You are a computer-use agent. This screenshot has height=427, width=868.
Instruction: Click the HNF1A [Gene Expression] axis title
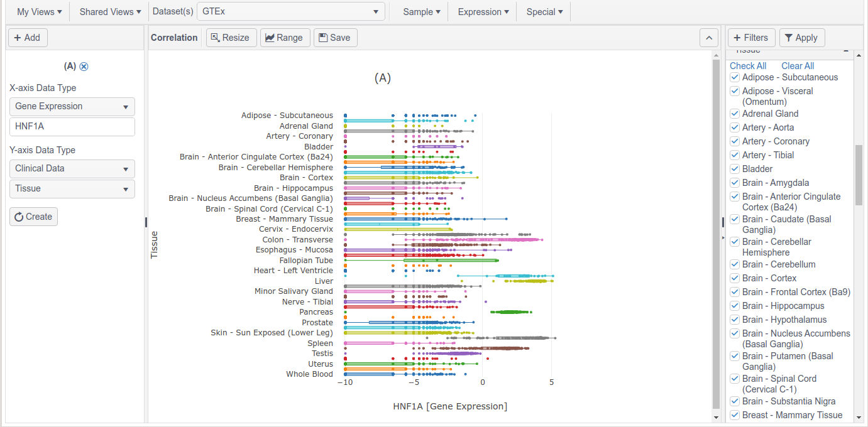click(450, 406)
